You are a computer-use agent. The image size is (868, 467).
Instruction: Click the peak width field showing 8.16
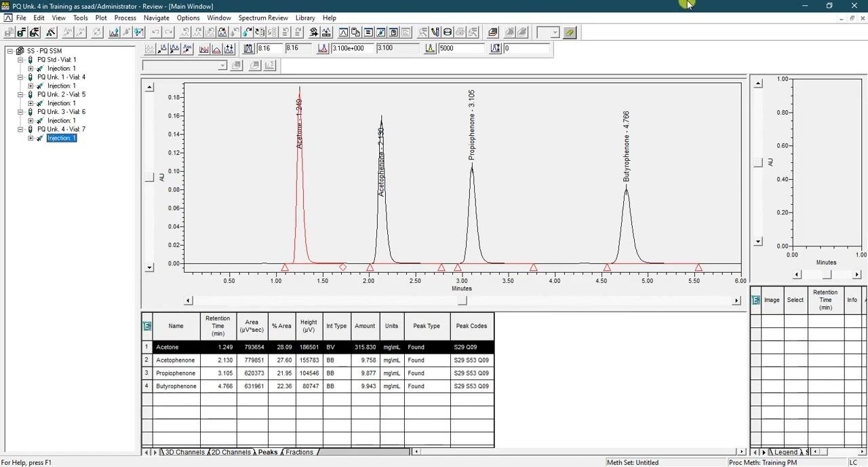270,48
